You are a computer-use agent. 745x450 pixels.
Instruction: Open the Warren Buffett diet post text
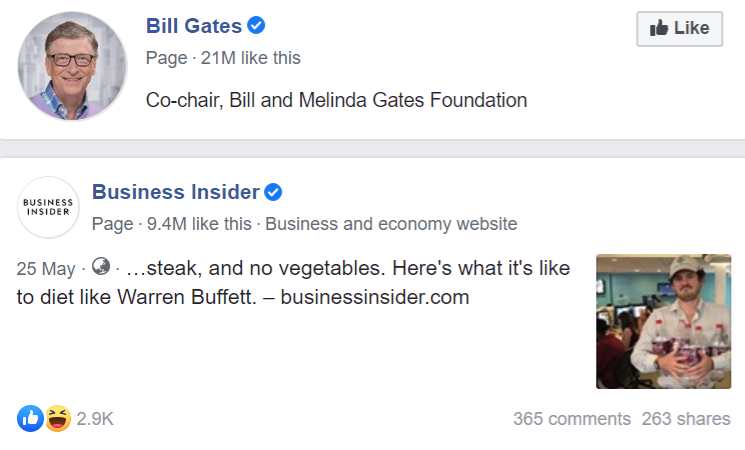(x=300, y=283)
